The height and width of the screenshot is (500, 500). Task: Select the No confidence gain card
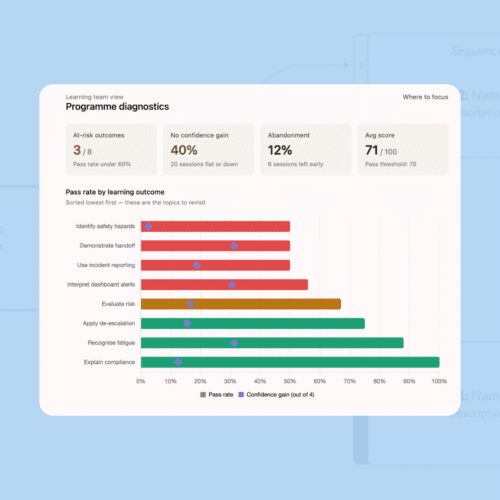(208, 149)
